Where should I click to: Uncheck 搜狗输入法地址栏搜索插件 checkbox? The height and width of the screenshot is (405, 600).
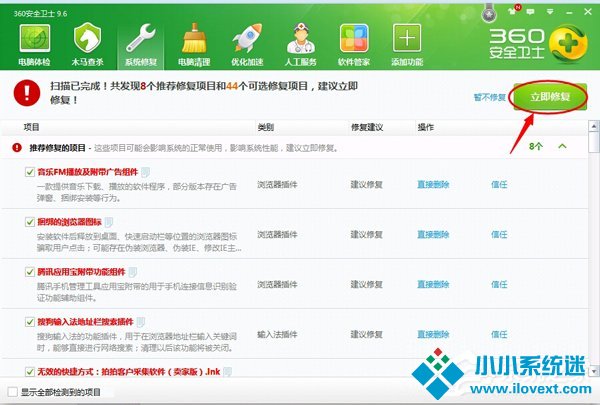click(x=30, y=322)
